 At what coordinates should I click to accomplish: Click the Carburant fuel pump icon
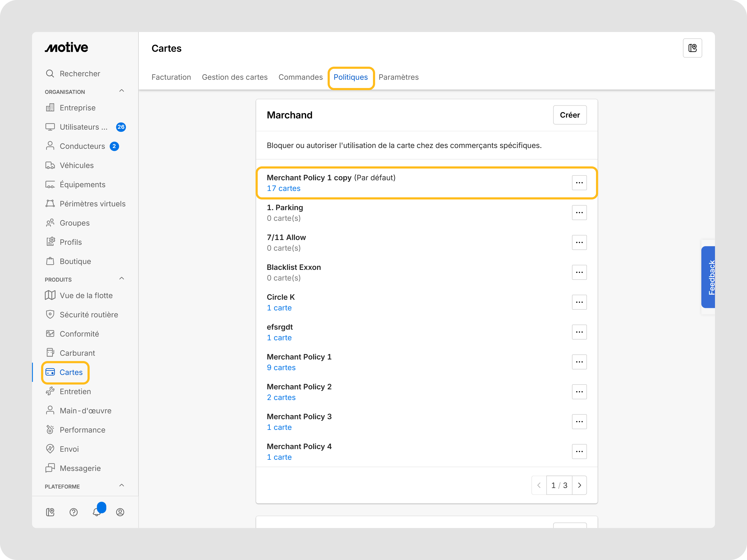tap(50, 353)
